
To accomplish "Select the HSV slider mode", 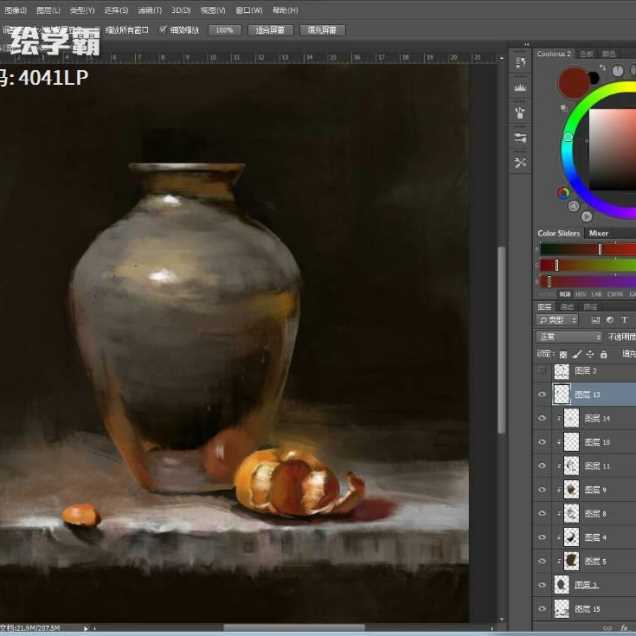I will (x=580, y=294).
